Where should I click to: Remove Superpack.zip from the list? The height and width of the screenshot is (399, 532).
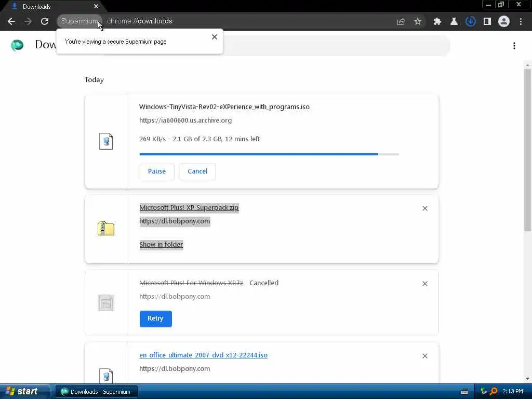pyautogui.click(x=425, y=208)
